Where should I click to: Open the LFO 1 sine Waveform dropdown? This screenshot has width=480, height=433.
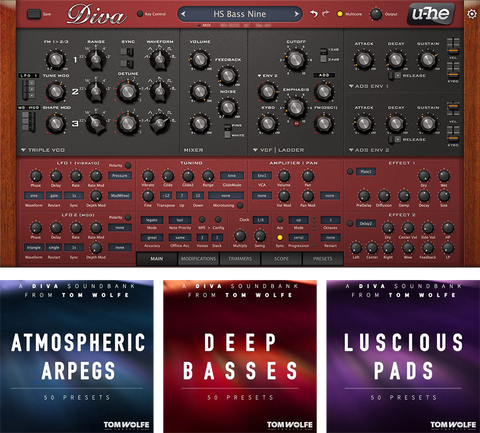click(x=34, y=195)
